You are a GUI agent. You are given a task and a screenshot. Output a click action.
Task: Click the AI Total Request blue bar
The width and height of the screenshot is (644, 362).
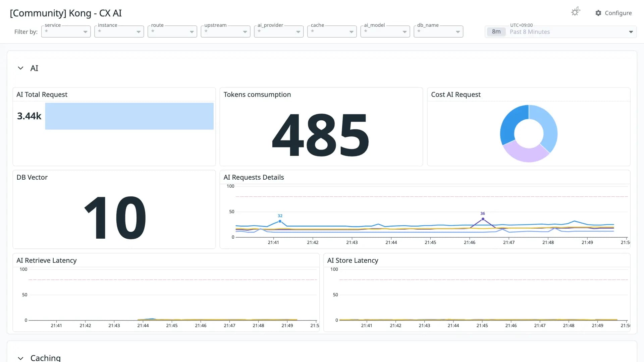coord(129,116)
